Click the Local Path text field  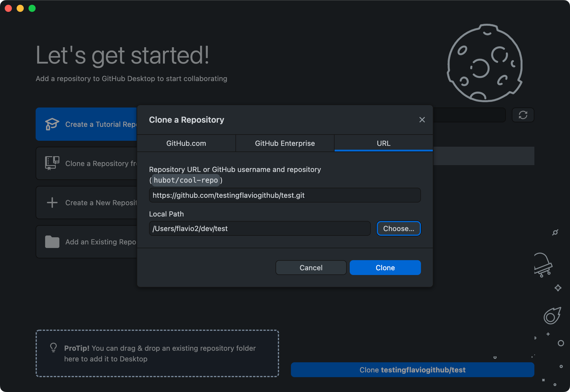click(x=259, y=229)
